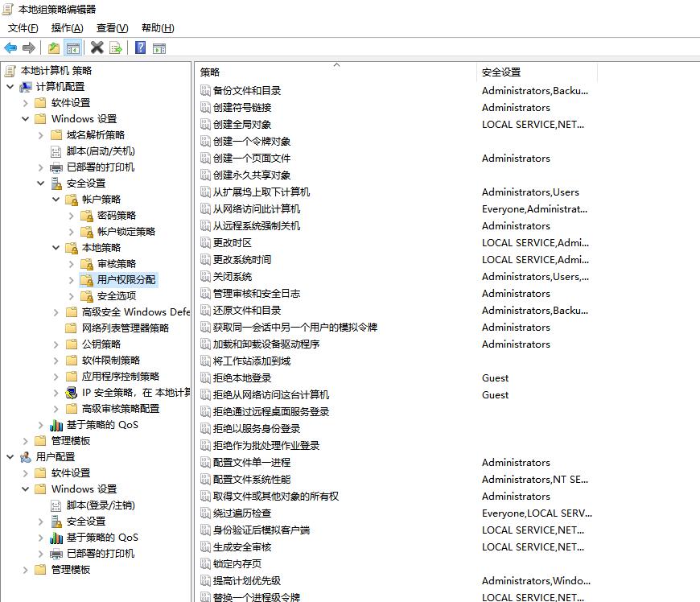Click the export list toolbar icon
Image resolution: width=700 pixels, height=602 pixels.
click(x=115, y=47)
